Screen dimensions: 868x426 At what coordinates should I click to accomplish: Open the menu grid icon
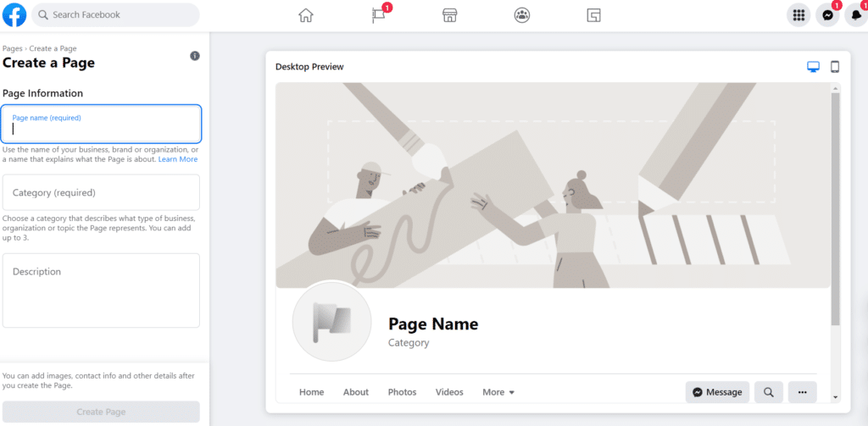pyautogui.click(x=798, y=15)
